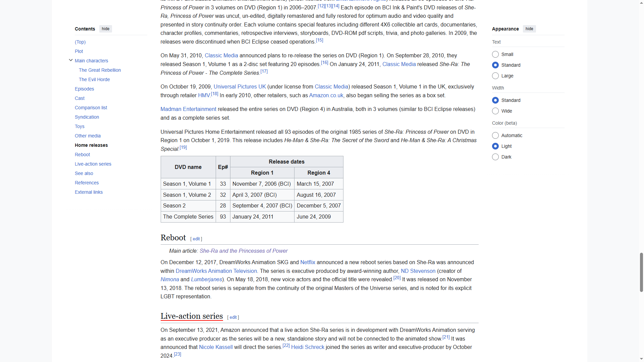Hide the Appearance panel

pos(529,29)
